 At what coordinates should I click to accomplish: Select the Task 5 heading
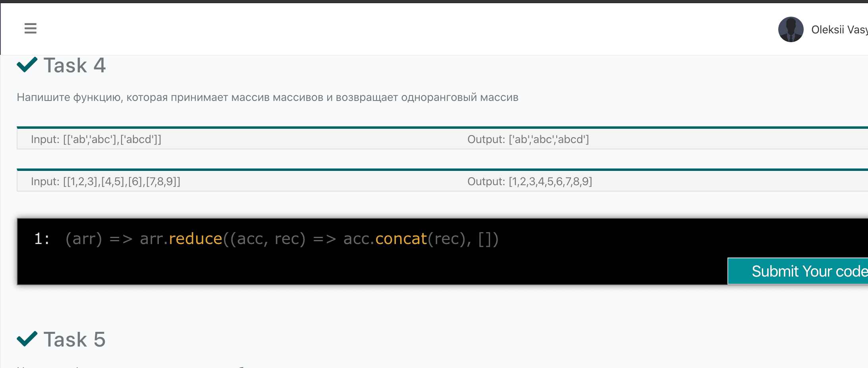pos(75,340)
